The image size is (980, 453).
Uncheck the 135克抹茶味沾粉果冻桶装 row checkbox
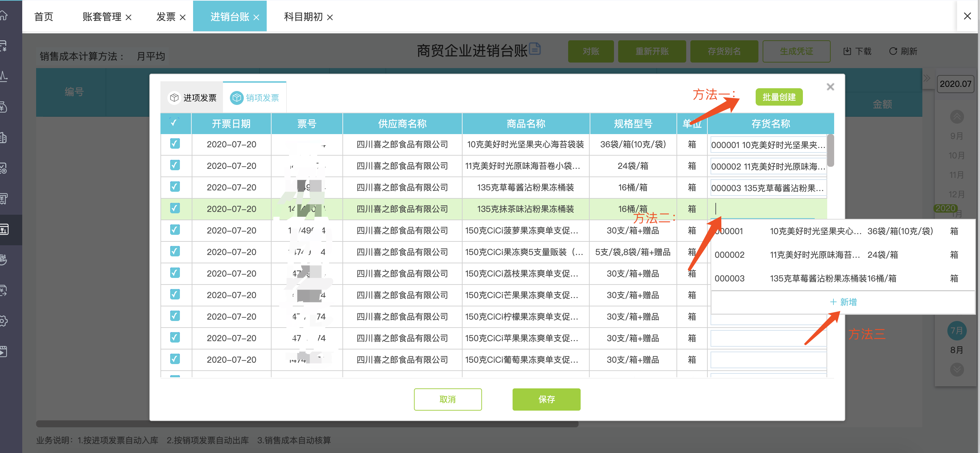[175, 208]
